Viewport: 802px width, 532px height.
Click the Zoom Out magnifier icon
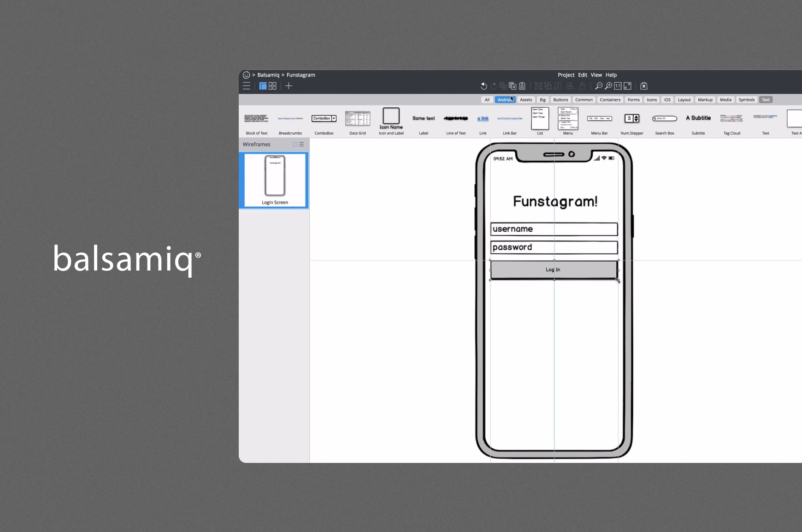click(x=599, y=86)
